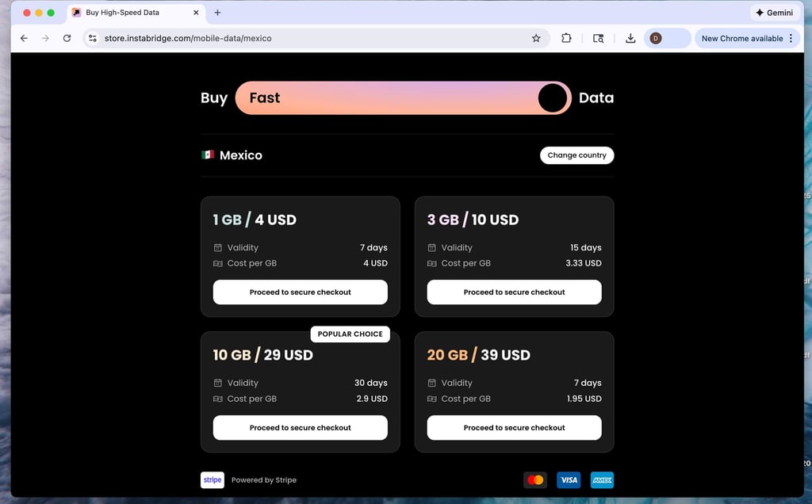812x504 pixels.
Task: Click the POPULAR CHOICE badge
Action: coord(350,334)
